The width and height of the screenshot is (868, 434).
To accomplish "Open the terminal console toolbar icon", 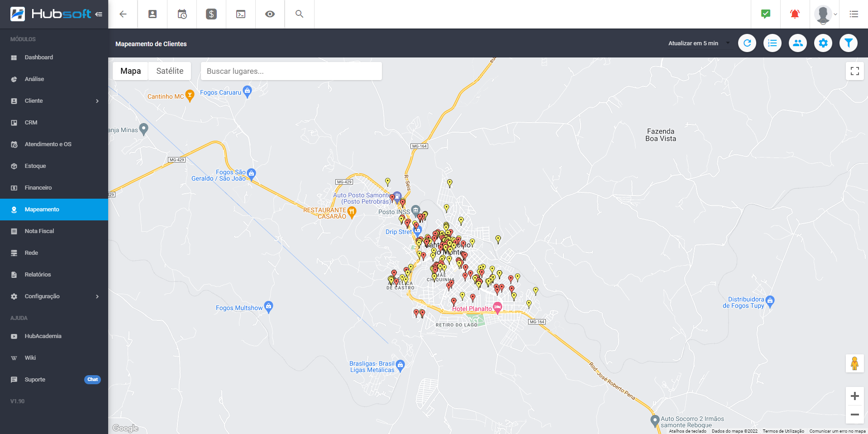I will 241,14.
